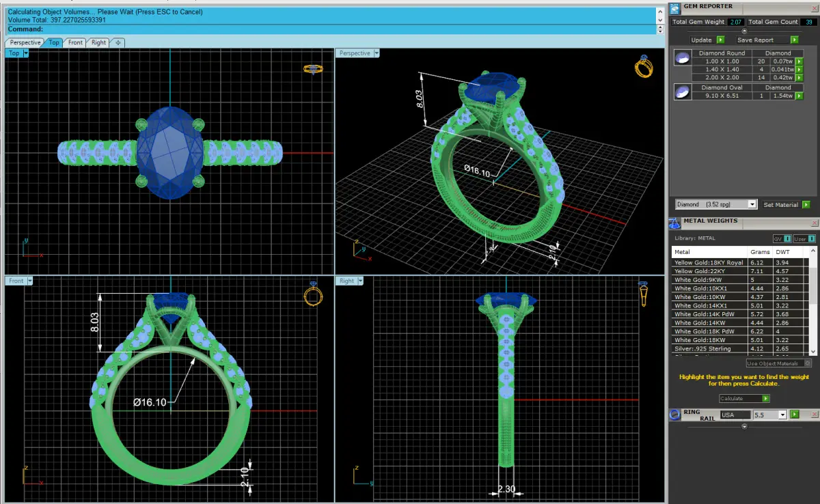Click ring view icon in Right viewport
Viewport: 820px width, 504px height.
click(x=644, y=294)
